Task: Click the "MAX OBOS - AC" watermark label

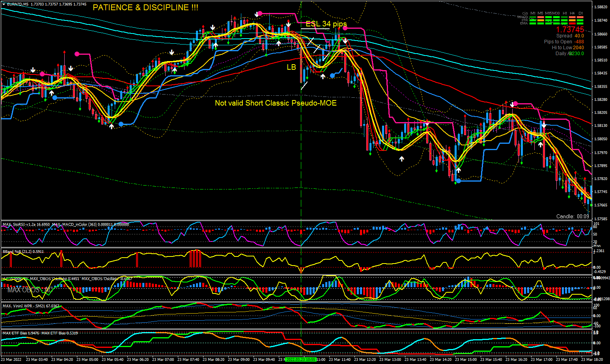Action: pos(30,290)
